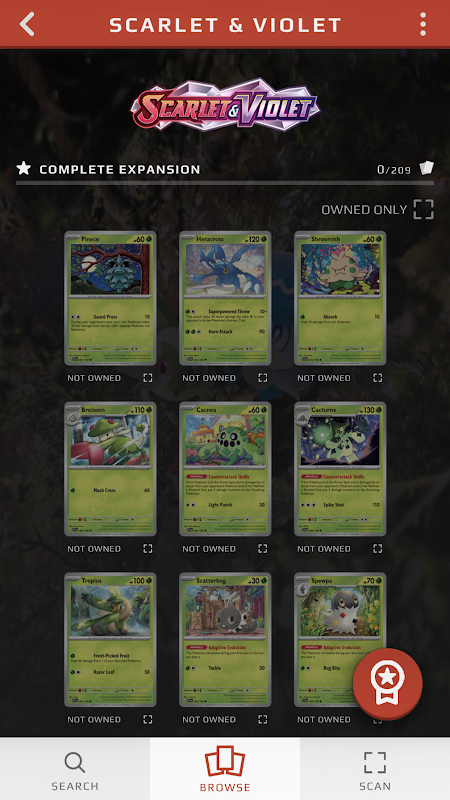Open the Spewpa card thumbnail
Viewport: 450px width, 800px height.
point(340,640)
